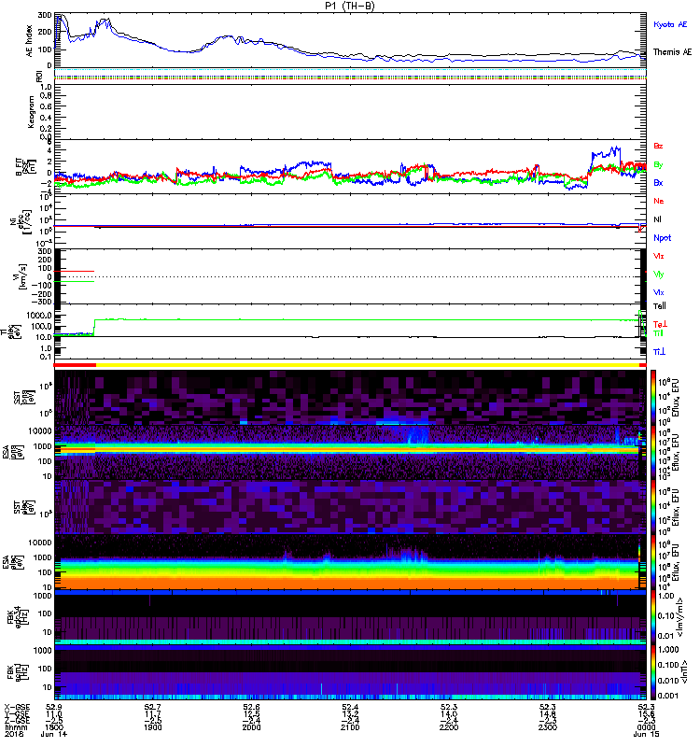The width and height of the screenshot is (700, 747).
Task: Click the <|mV/m|> color bar unit label
Action: point(681,617)
